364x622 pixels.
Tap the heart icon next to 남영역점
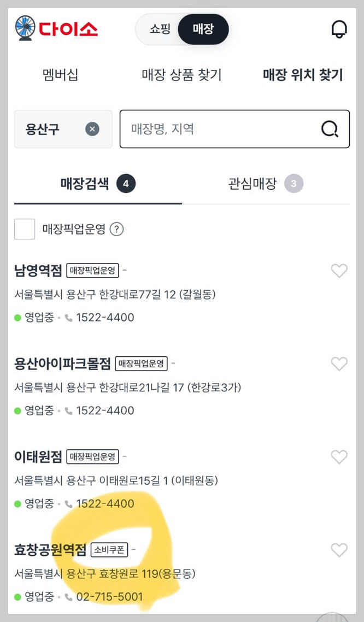(339, 271)
